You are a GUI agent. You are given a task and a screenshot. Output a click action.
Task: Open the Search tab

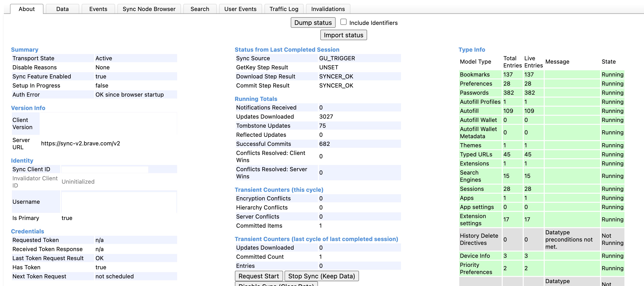tap(200, 9)
